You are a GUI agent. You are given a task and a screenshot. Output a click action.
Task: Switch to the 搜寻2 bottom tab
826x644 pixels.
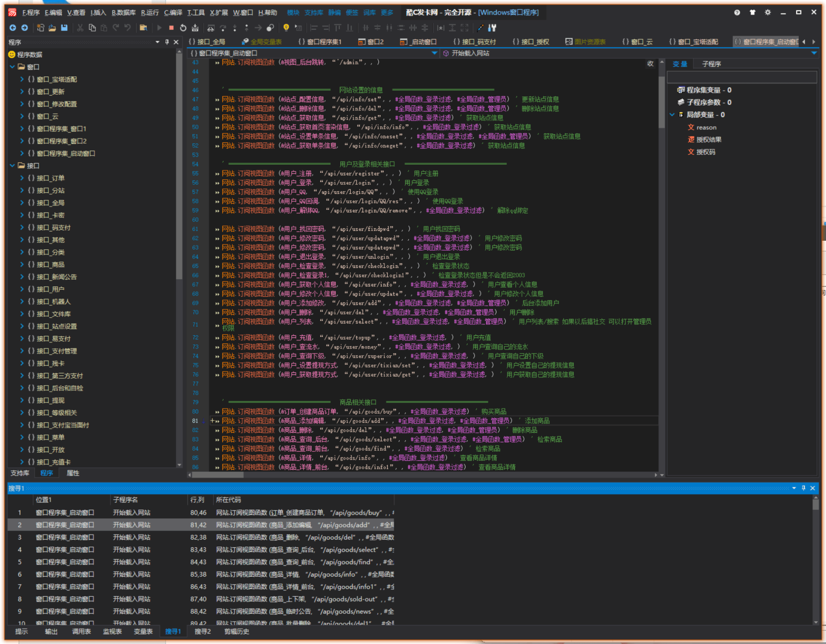[x=203, y=631]
